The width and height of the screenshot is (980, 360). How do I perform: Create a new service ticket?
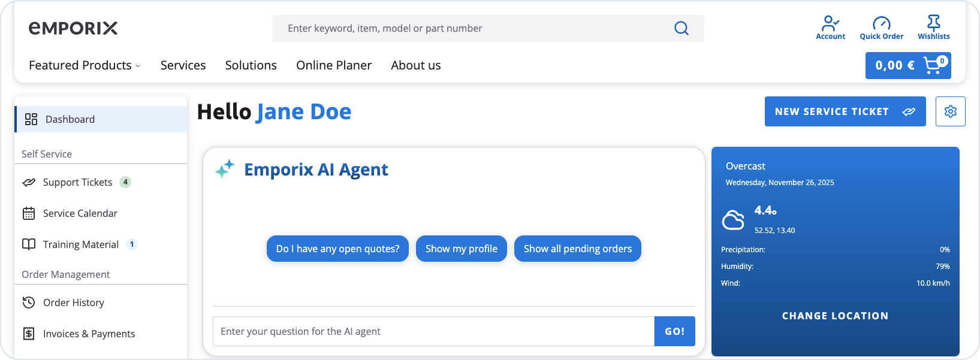(x=845, y=111)
